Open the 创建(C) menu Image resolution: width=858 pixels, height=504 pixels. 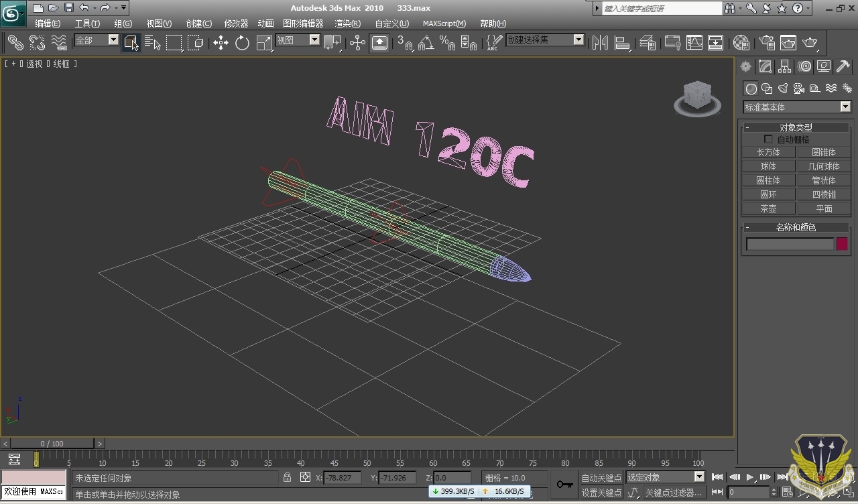198,23
